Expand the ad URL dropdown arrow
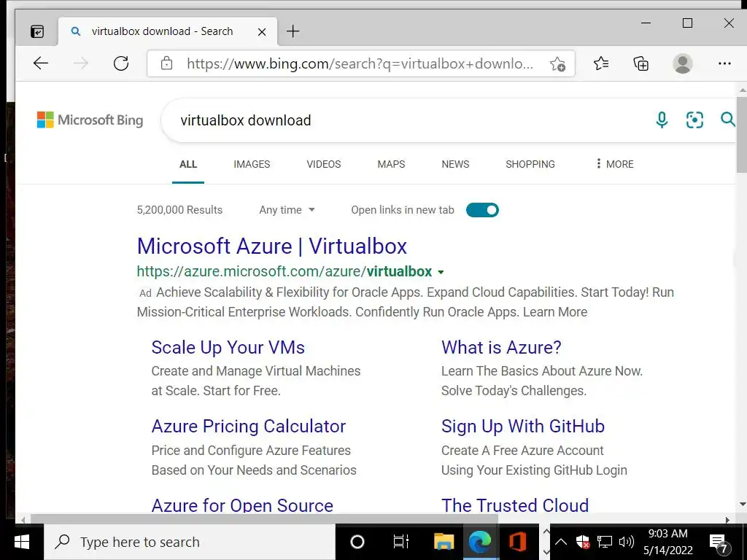 [x=441, y=273]
